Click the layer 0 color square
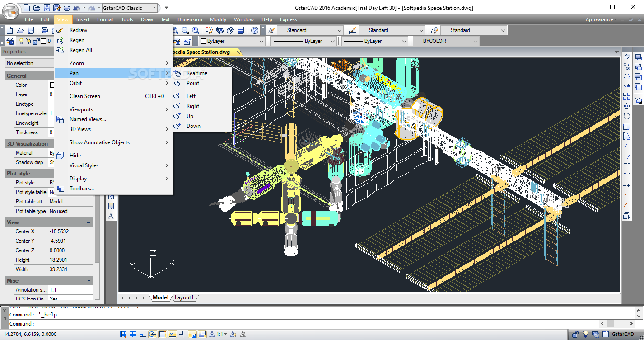This screenshot has height=340, width=644. tap(43, 41)
